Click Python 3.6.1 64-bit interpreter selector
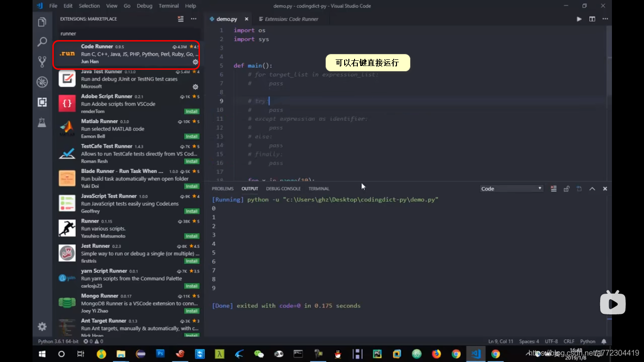The width and height of the screenshot is (644, 362). point(58,341)
